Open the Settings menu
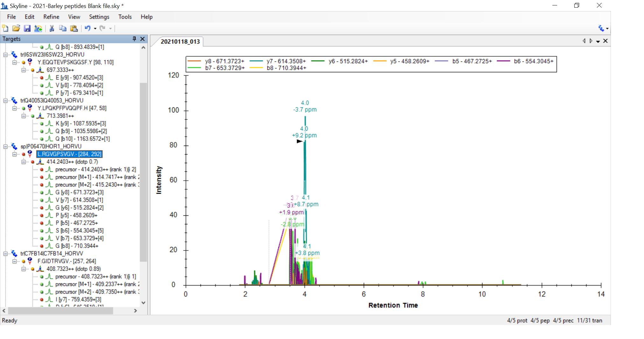 click(99, 17)
